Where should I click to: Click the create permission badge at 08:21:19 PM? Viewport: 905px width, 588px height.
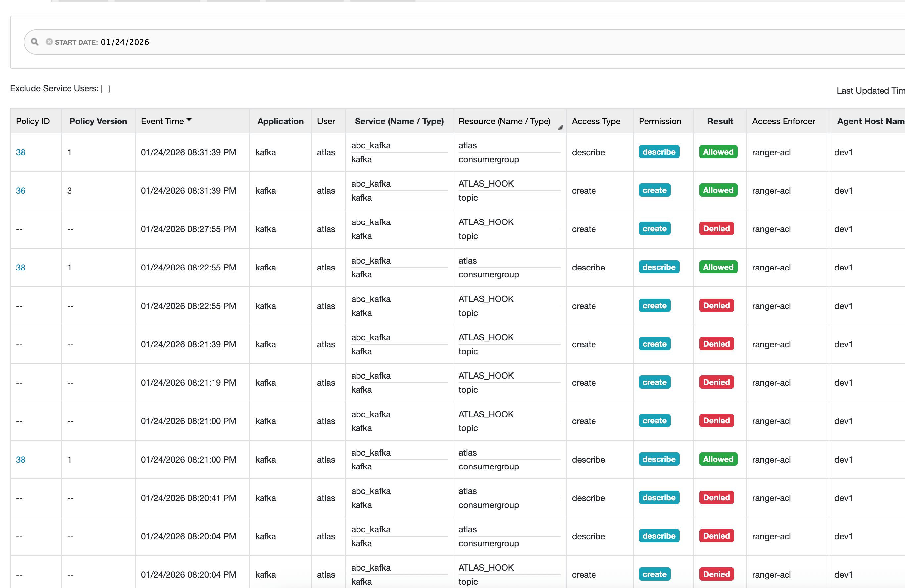[x=654, y=382]
